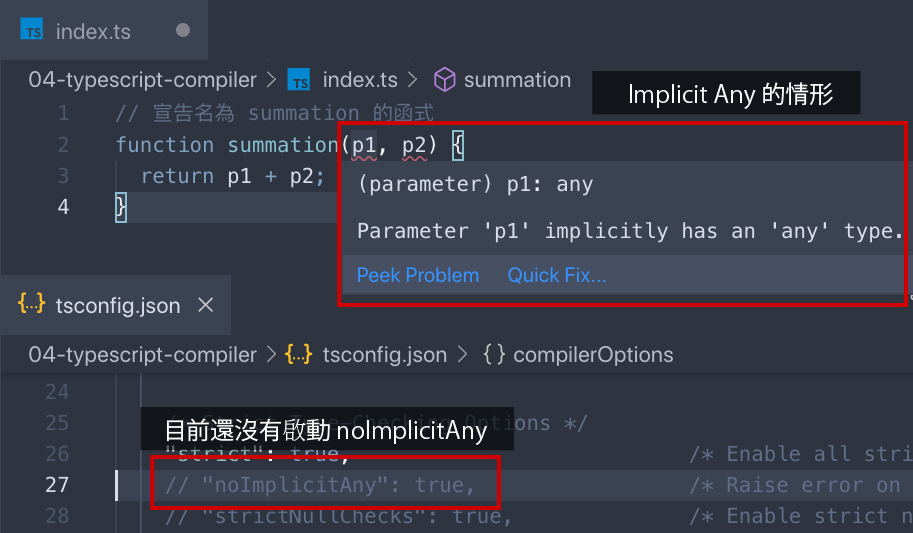Expand chevron after index.ts in breadcrumb
Viewport: 913px width, 533px height.
[x=412, y=80]
